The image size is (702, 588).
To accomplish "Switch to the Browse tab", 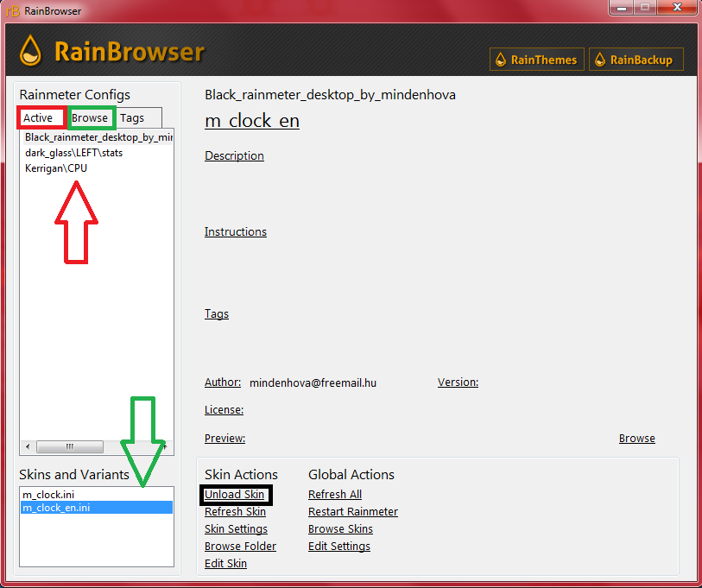I will (90, 117).
